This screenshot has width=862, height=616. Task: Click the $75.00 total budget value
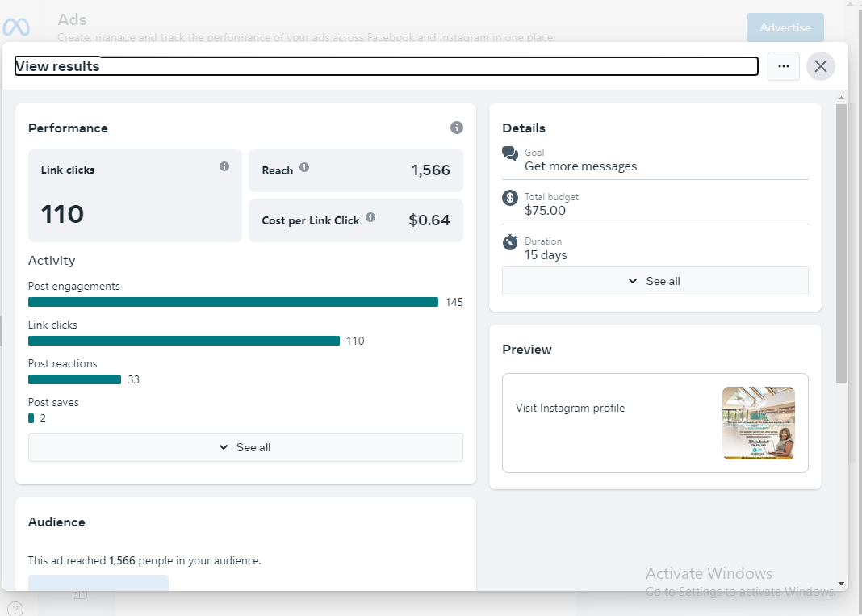[545, 211]
